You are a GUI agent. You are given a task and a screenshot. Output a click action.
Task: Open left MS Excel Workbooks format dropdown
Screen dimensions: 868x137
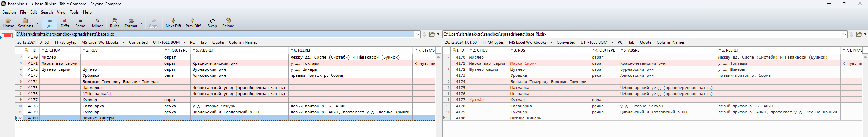(123, 42)
